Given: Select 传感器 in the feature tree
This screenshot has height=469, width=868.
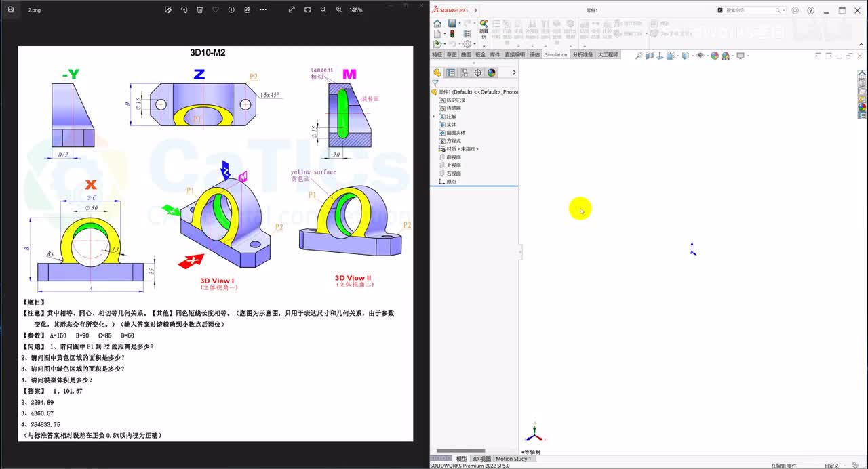Looking at the screenshot, I should (450, 108).
